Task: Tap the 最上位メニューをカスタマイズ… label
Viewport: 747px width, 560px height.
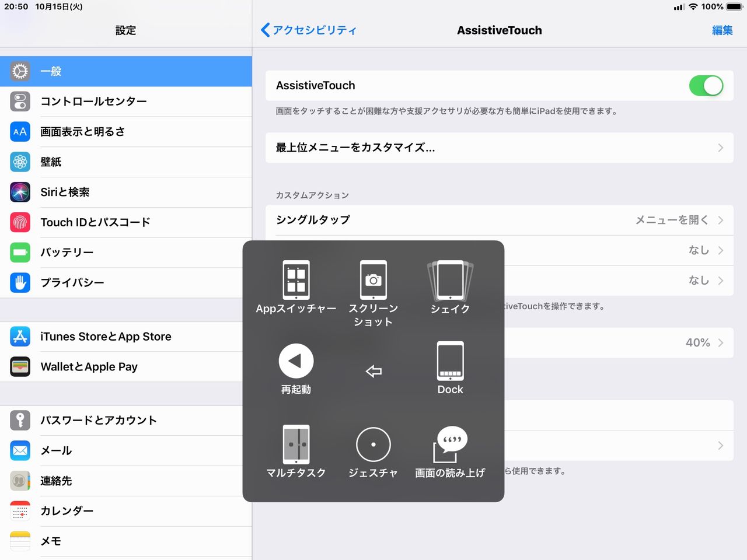Action: 355,148
